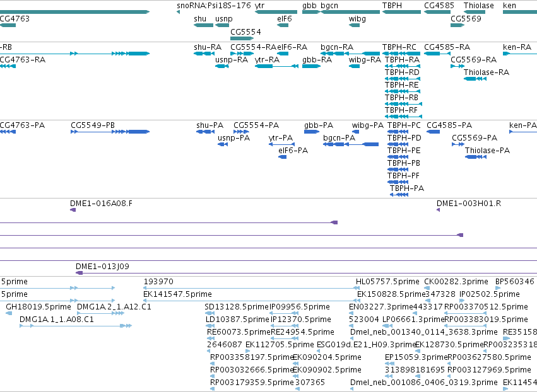Viewport: 537px width, 392px height.
Task: Select the 193970 EST label
Action: (x=158, y=282)
